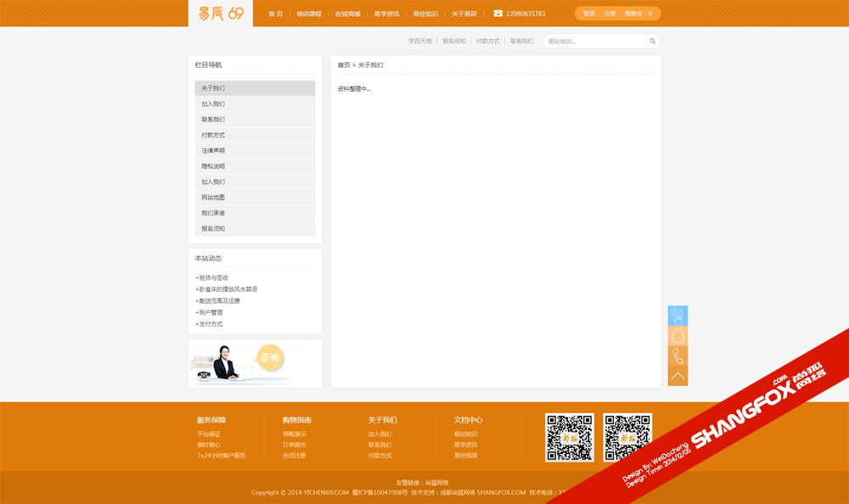Click 订单操作 in the footer
849x504 pixels.
pos(294,445)
